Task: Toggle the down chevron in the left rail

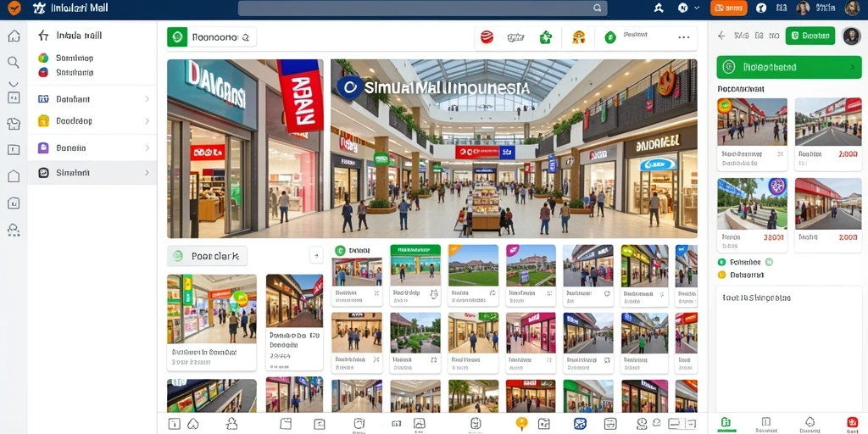Action: click(x=14, y=84)
